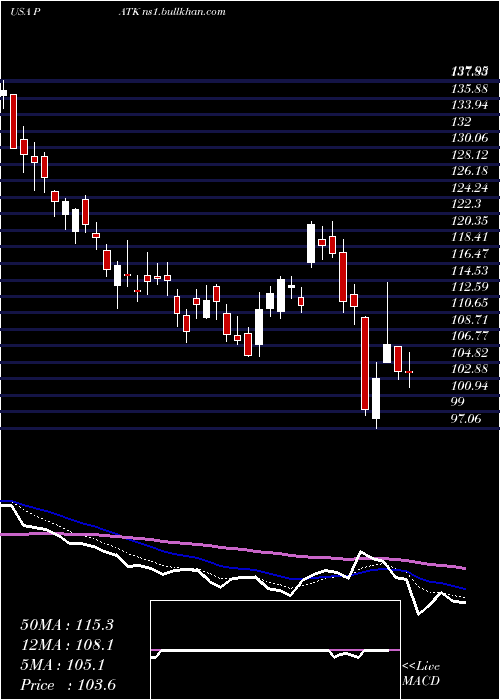The height and width of the screenshot is (700, 500).
Task: Click the <<Live MACD label
Action: (421, 674)
